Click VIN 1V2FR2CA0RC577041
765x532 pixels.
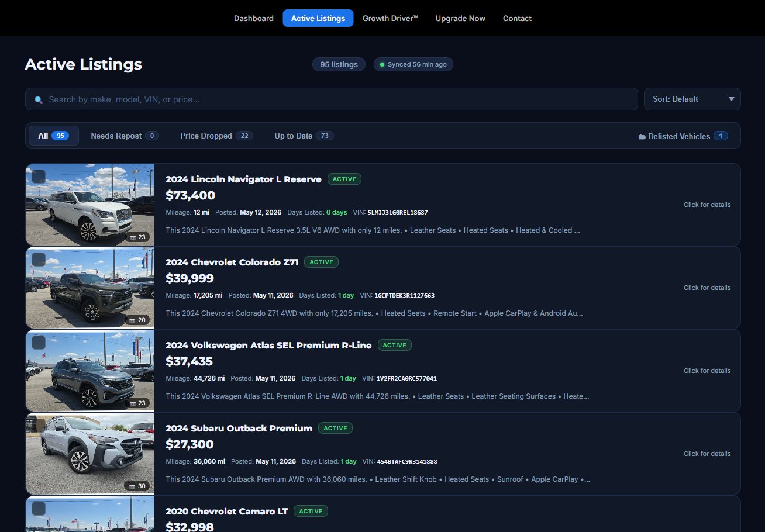tap(407, 378)
